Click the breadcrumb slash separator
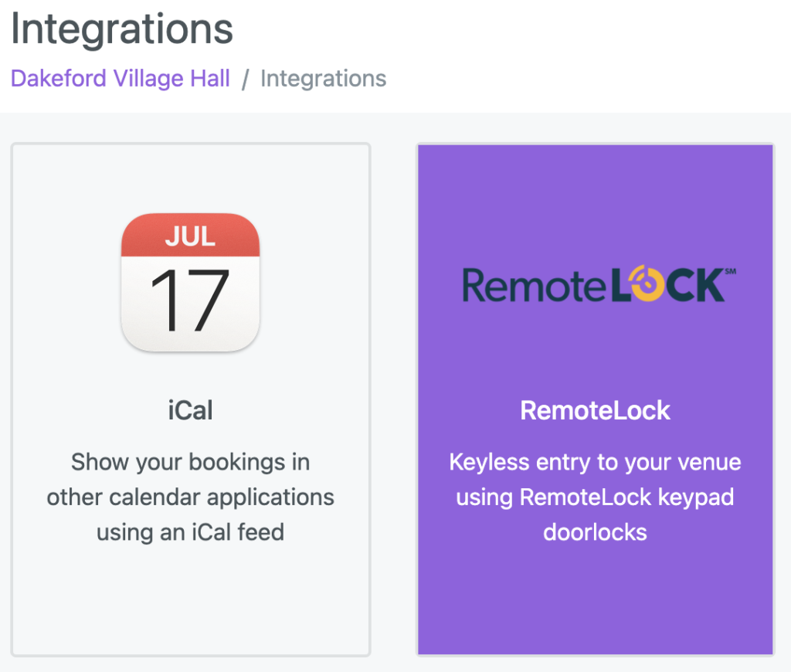 tap(245, 80)
